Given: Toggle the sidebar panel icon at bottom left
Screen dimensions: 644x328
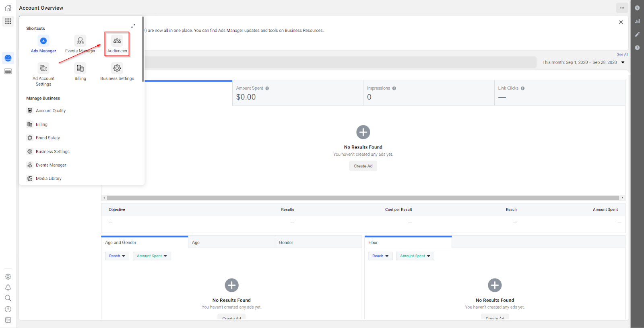Looking at the screenshot, I should [8, 320].
